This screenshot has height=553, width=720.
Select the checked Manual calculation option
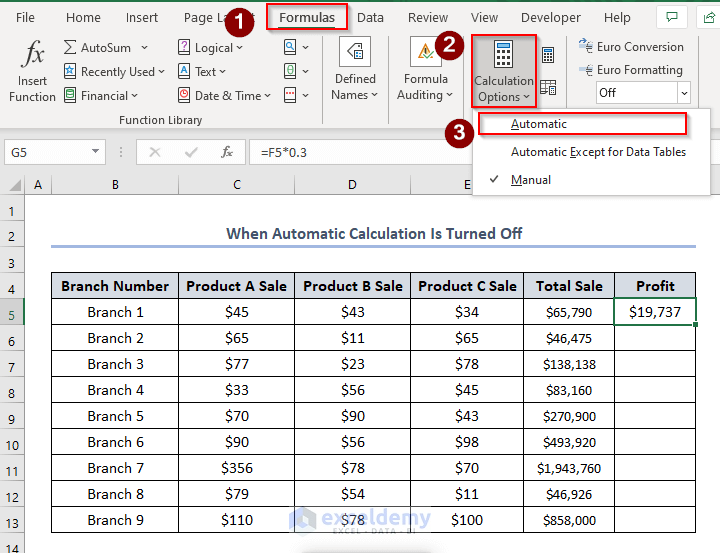pos(531,180)
